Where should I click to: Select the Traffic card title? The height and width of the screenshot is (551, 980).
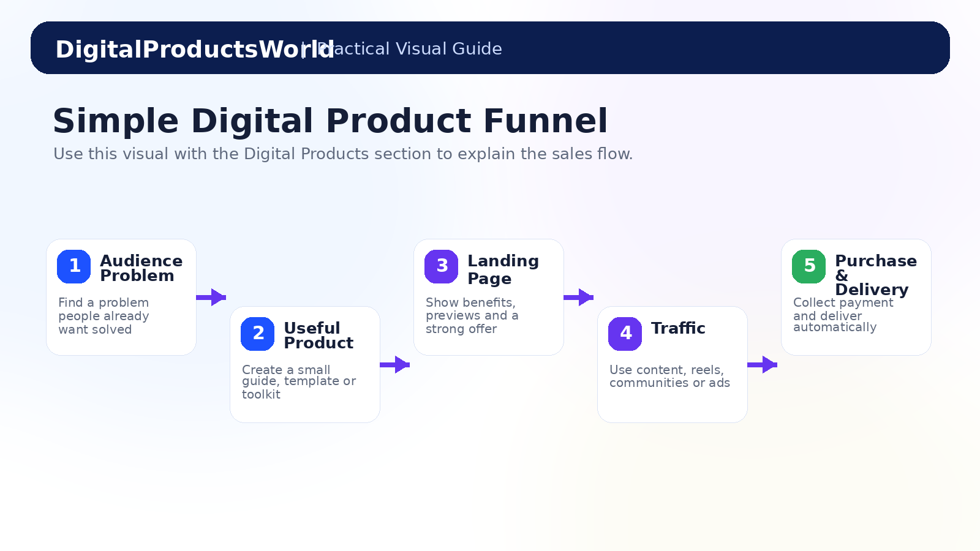point(678,328)
